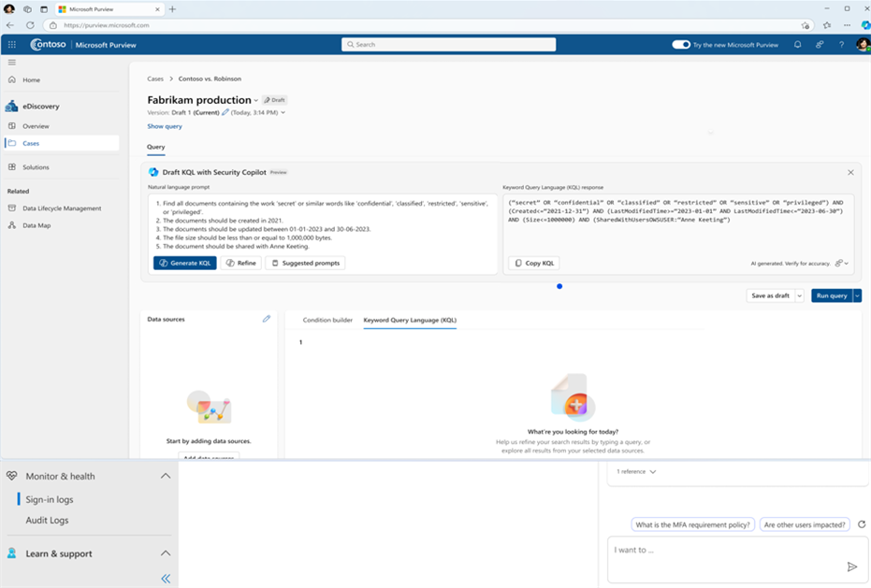Select Keyword Query Language (KQL) tab
The width and height of the screenshot is (871, 588).
(410, 320)
